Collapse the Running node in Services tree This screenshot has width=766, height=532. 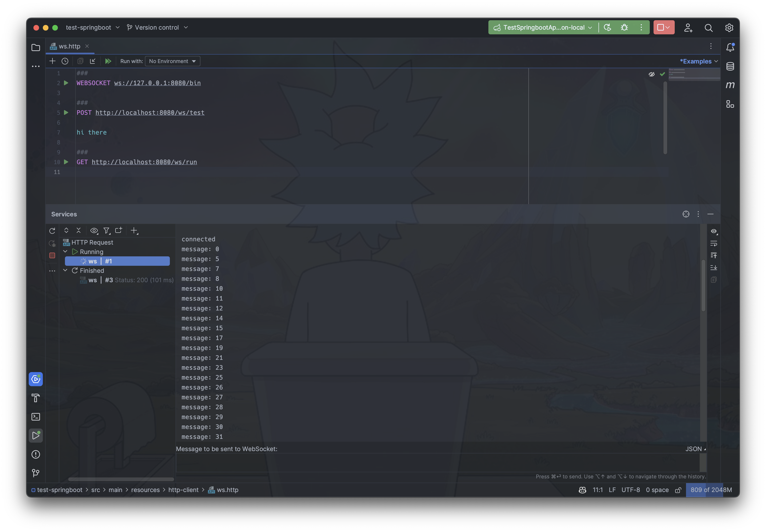(x=65, y=252)
